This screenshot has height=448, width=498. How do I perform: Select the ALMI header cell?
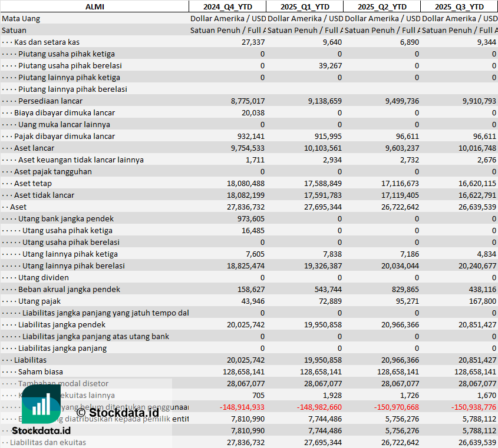tap(94, 6)
